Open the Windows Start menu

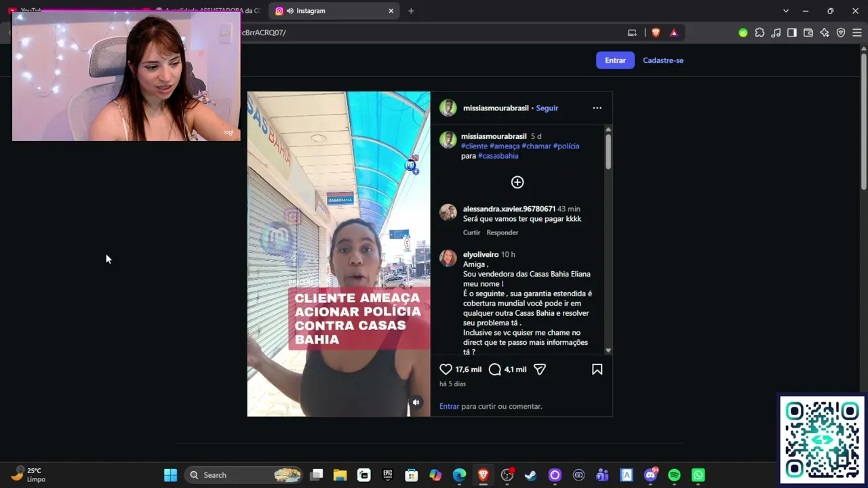(170, 475)
